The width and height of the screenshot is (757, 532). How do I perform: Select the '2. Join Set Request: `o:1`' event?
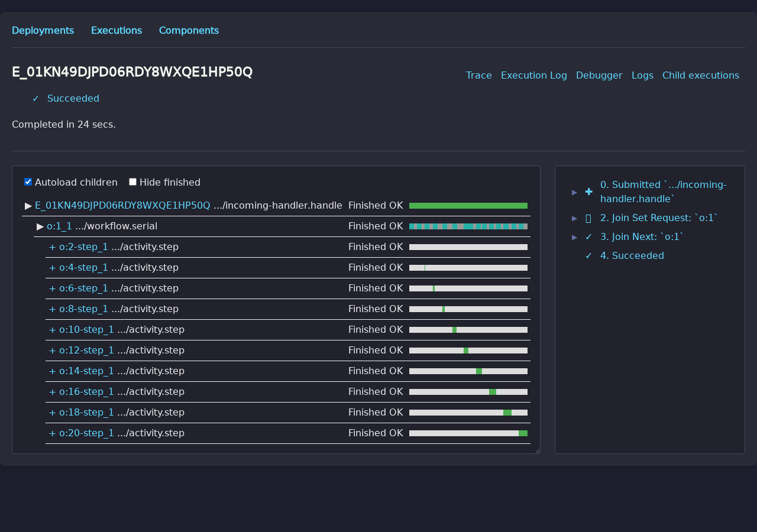coord(659,218)
